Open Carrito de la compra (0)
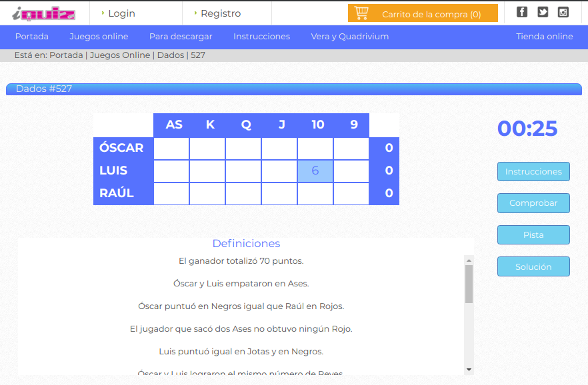 click(x=423, y=13)
